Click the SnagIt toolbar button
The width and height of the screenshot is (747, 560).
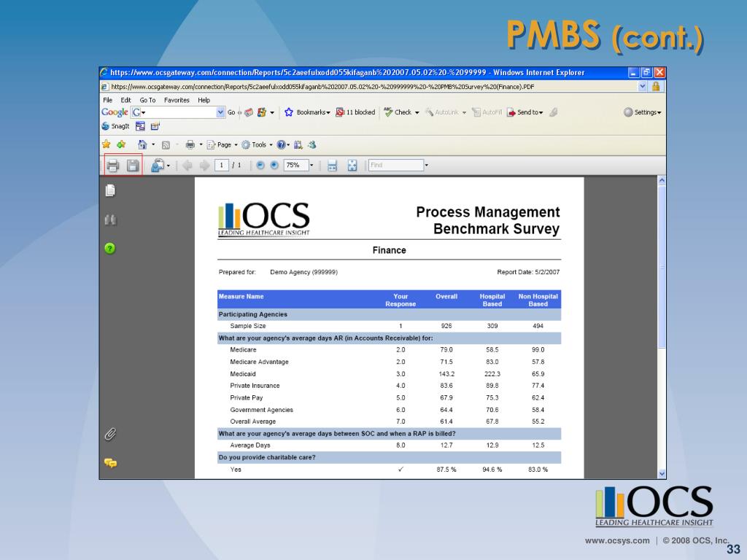pyautogui.click(x=115, y=126)
